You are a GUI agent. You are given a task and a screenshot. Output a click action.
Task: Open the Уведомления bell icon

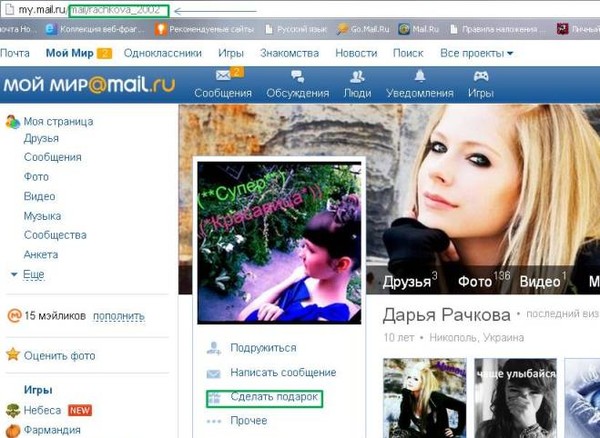tap(420, 76)
